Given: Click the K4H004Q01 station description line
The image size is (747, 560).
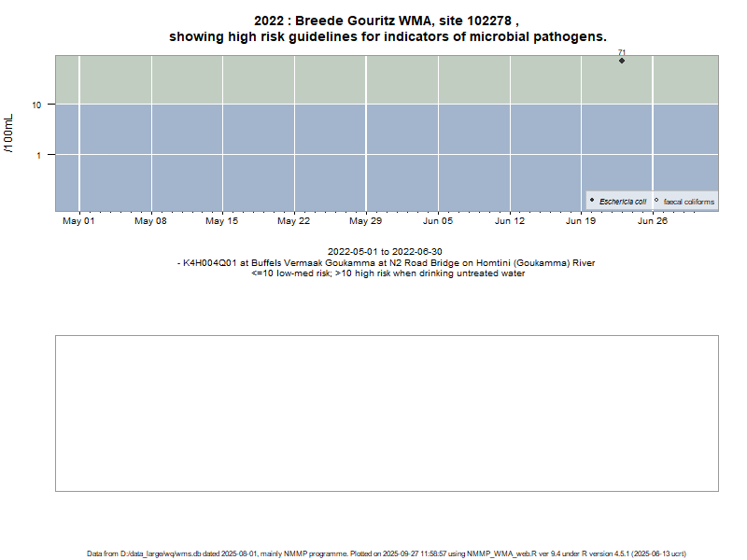Looking at the screenshot, I should click(387, 263).
